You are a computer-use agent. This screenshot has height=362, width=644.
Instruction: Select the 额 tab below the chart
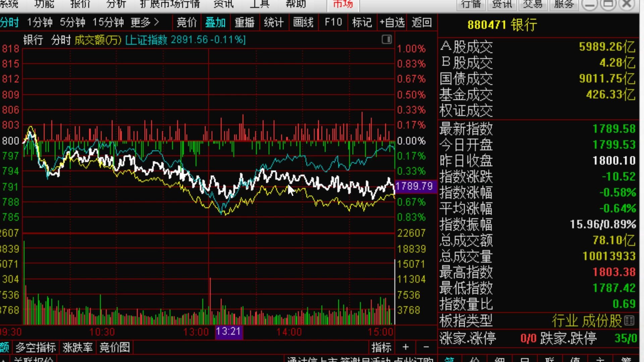[x=5, y=347]
